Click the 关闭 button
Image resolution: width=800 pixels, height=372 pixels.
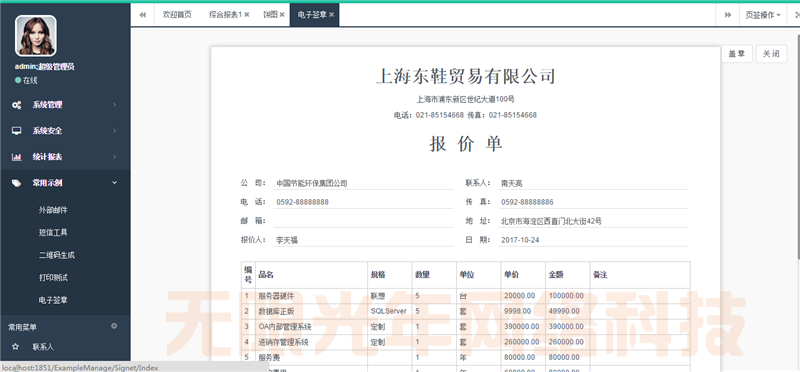click(x=771, y=54)
